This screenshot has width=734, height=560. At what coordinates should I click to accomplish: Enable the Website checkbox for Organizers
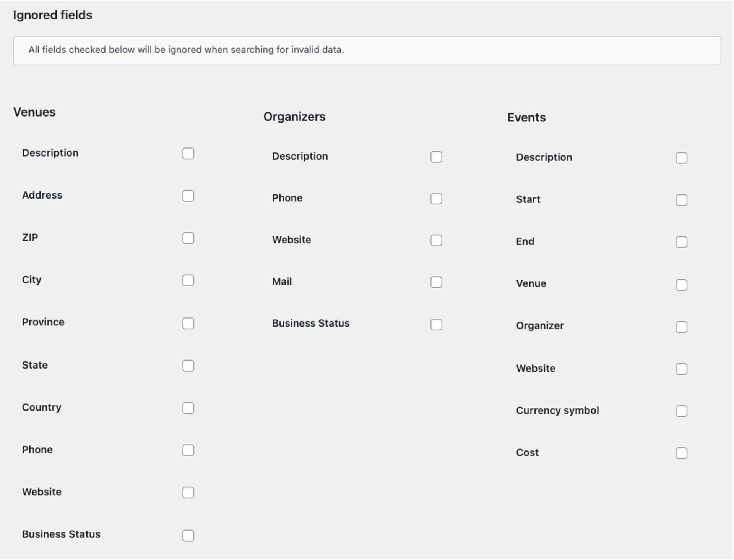click(x=436, y=240)
